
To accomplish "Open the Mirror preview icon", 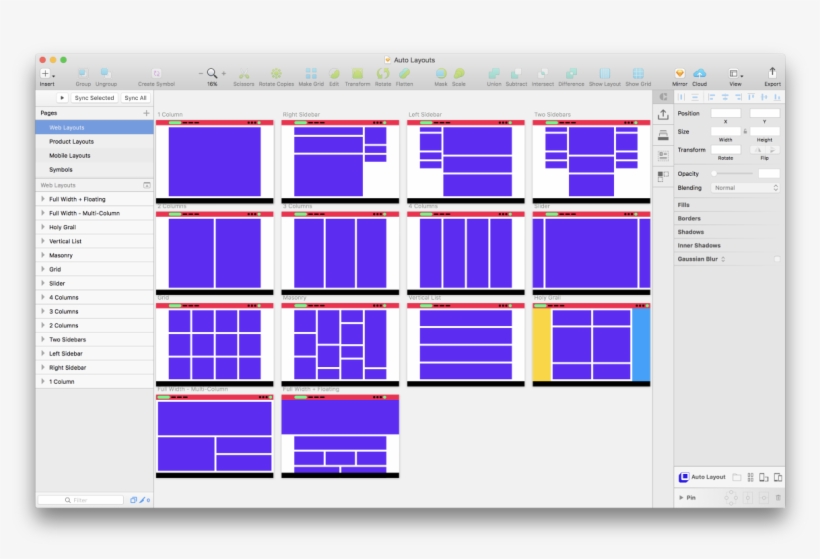I will [679, 74].
